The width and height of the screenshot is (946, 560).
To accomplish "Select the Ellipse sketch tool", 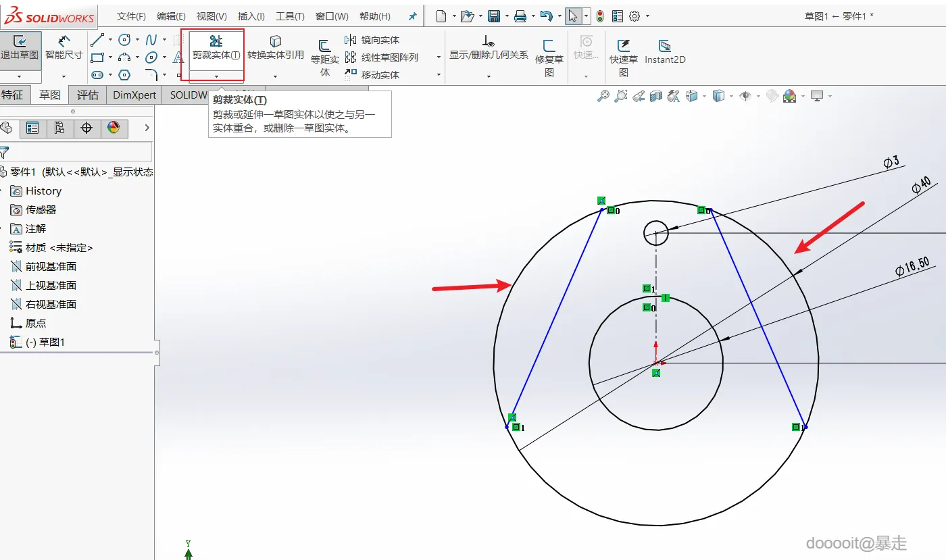I will [151, 57].
